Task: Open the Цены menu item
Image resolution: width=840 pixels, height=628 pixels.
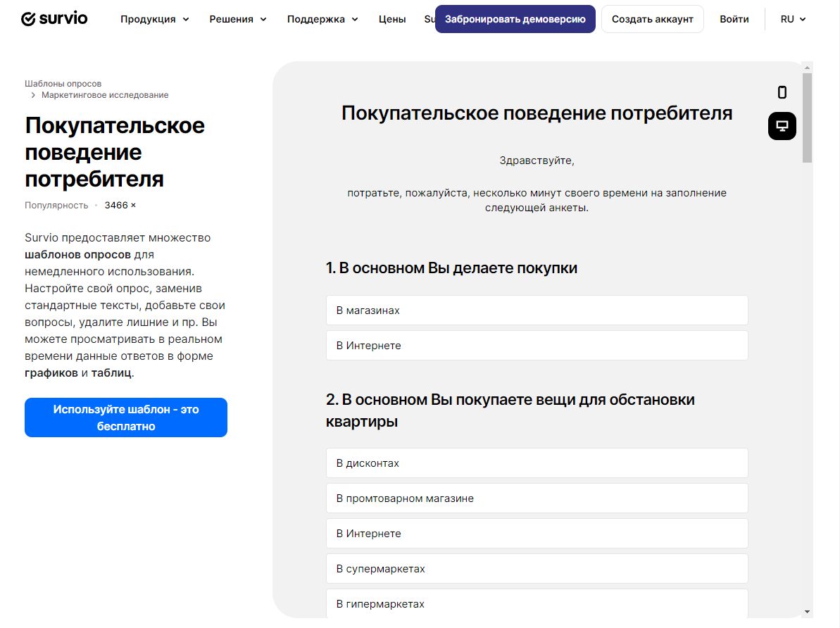Action: [391, 19]
